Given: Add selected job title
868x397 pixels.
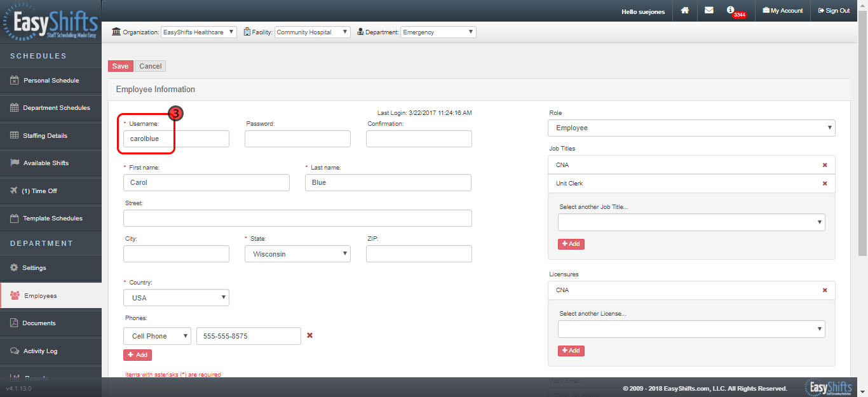Looking at the screenshot, I should pos(571,244).
